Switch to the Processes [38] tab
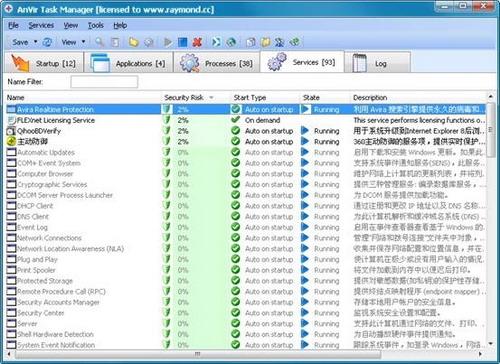 click(217, 63)
